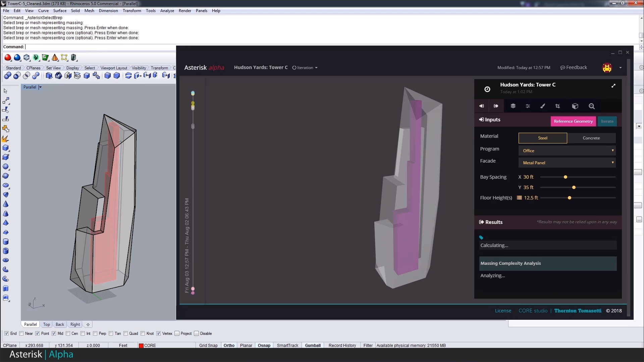
Task: Open the CORE studio link in footer
Action: click(533, 311)
